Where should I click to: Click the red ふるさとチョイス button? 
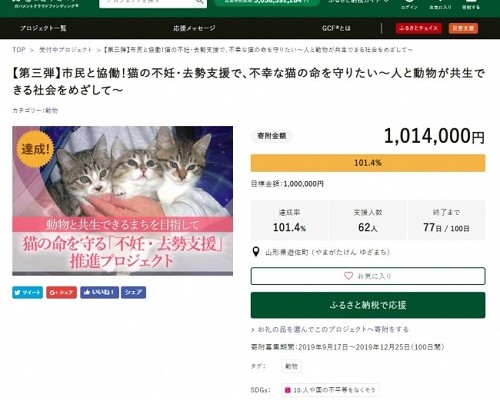[419, 28]
